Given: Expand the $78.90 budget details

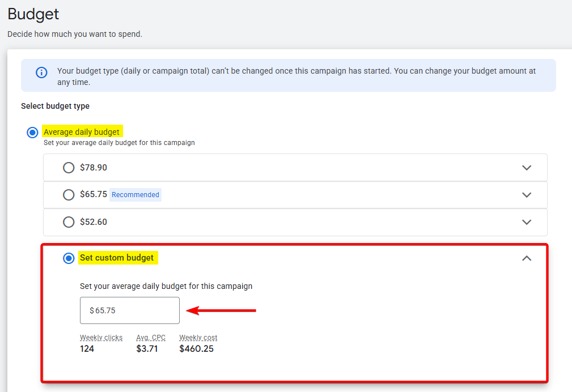Looking at the screenshot, I should click(x=527, y=168).
